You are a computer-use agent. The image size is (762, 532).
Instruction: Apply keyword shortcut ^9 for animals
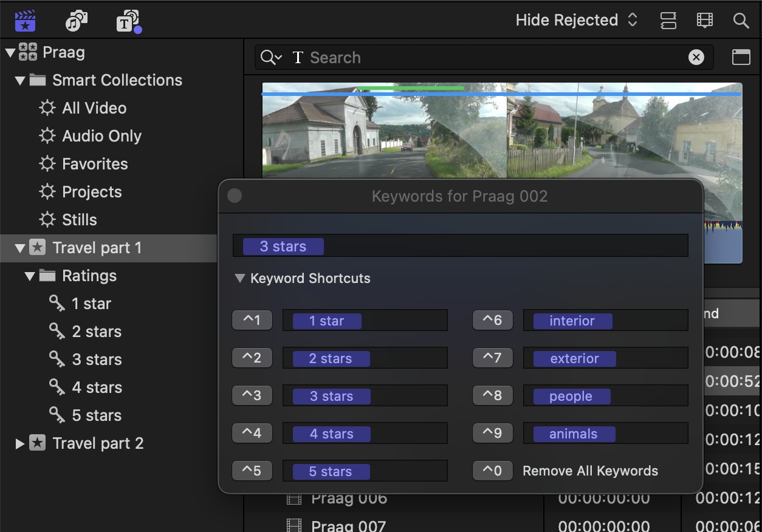(x=493, y=433)
